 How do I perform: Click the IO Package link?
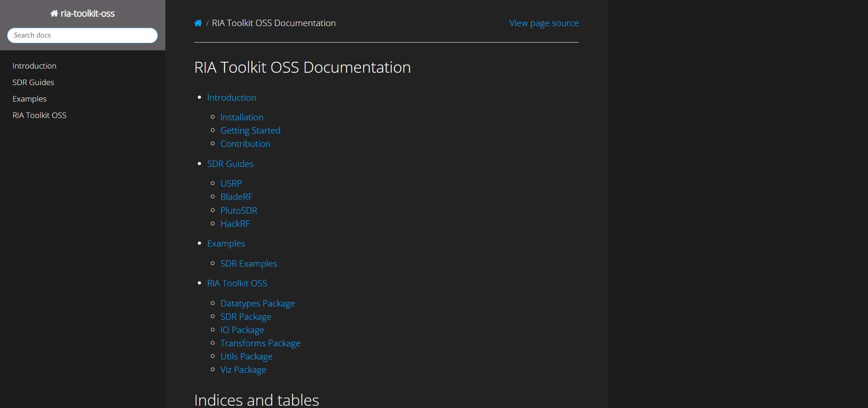pos(242,330)
